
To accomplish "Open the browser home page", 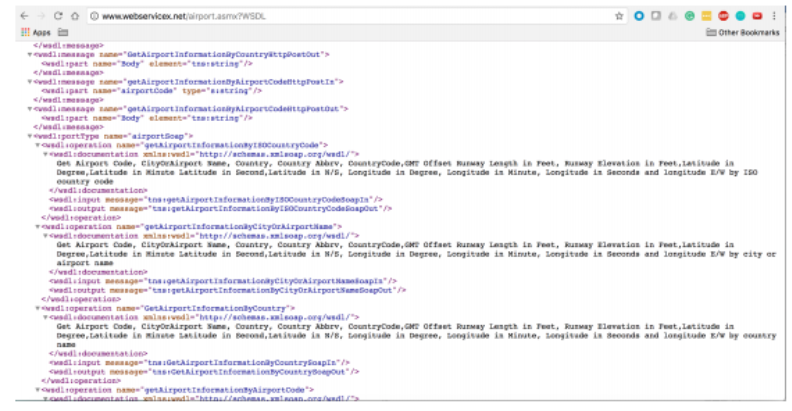I will 75,16.
